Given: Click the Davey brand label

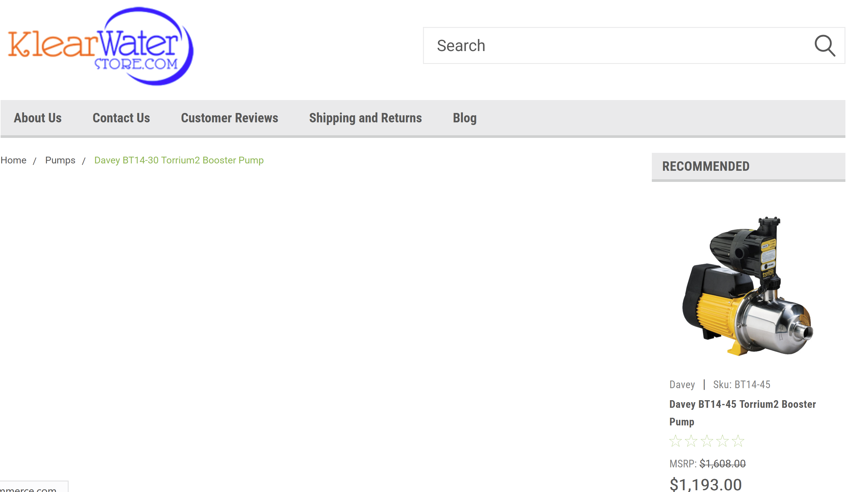Looking at the screenshot, I should point(682,385).
